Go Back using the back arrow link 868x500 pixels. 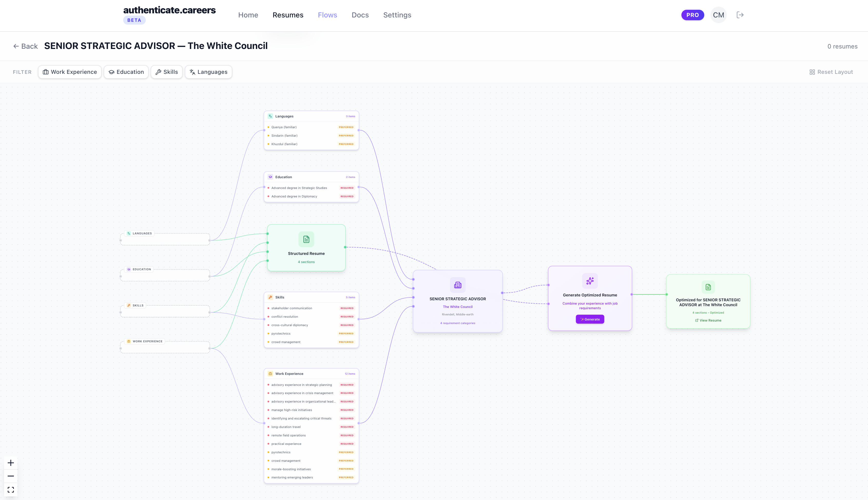click(x=25, y=46)
